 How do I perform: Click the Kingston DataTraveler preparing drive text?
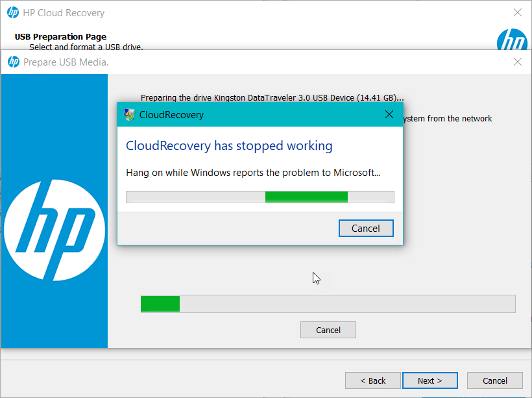pyautogui.click(x=272, y=98)
